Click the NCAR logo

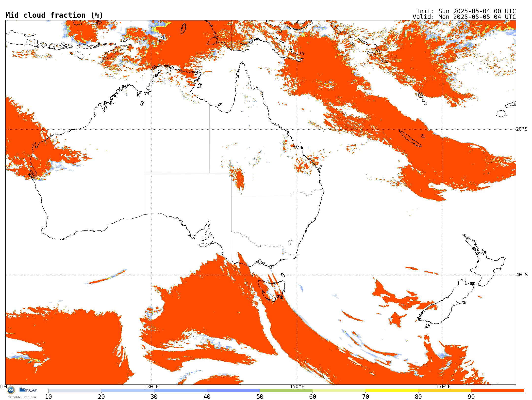(x=28, y=390)
